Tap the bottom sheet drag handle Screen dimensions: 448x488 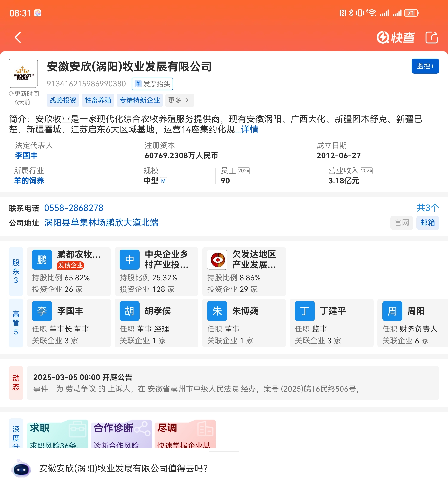[x=224, y=452]
